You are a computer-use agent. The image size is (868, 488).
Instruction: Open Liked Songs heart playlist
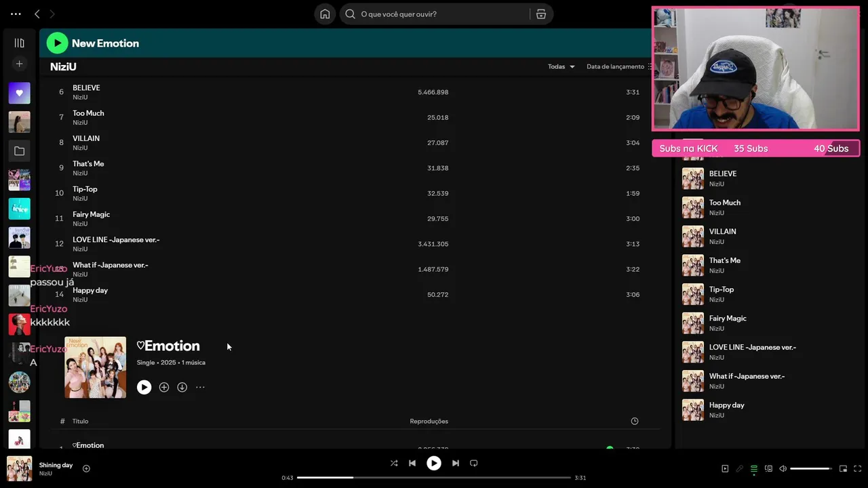pyautogui.click(x=19, y=93)
